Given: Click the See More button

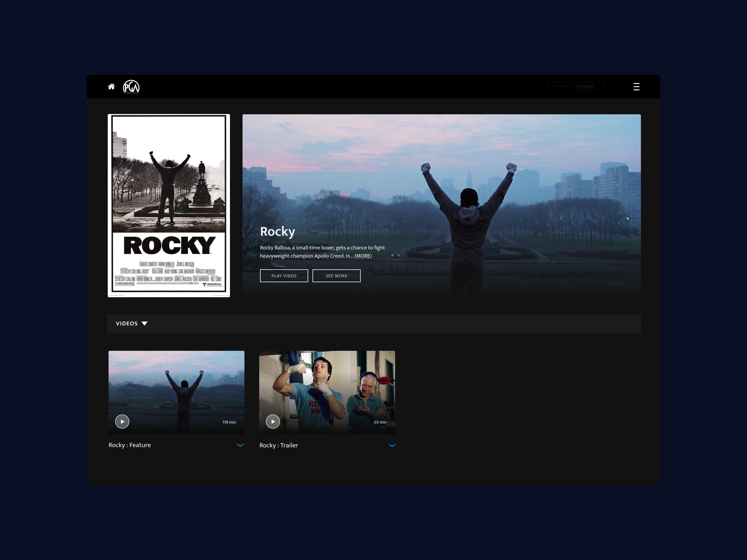Looking at the screenshot, I should click(x=336, y=276).
